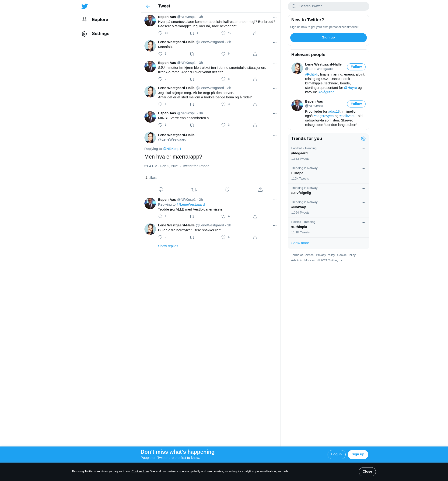This screenshot has width=448, height=481.
Task: Like the 'Mannfolk.' tweet
Action: point(223,54)
